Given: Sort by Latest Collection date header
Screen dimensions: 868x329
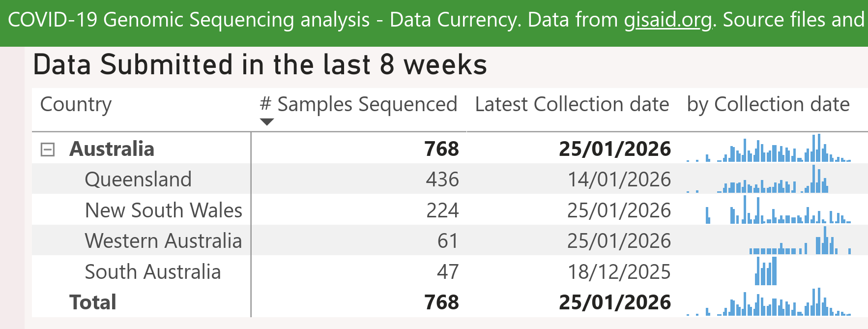Looking at the screenshot, I should tap(572, 105).
